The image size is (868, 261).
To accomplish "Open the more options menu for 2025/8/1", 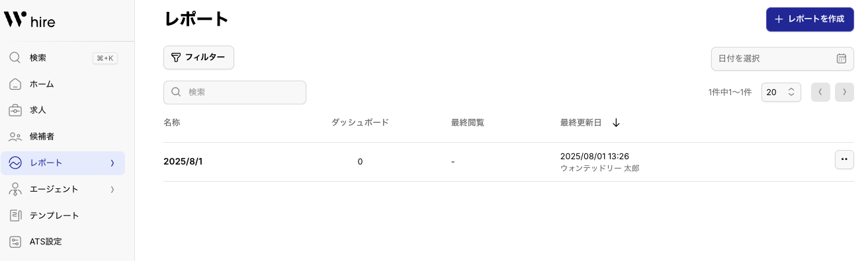I will click(x=844, y=160).
